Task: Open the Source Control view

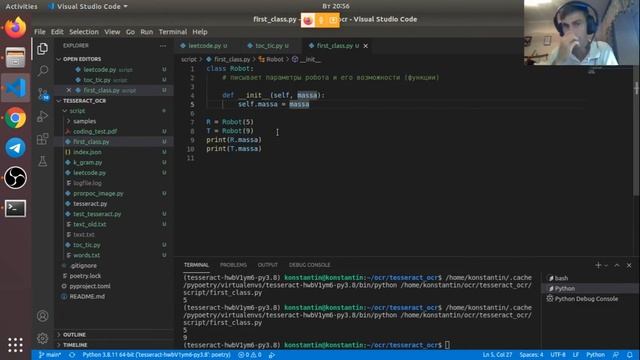Action: 43,94
